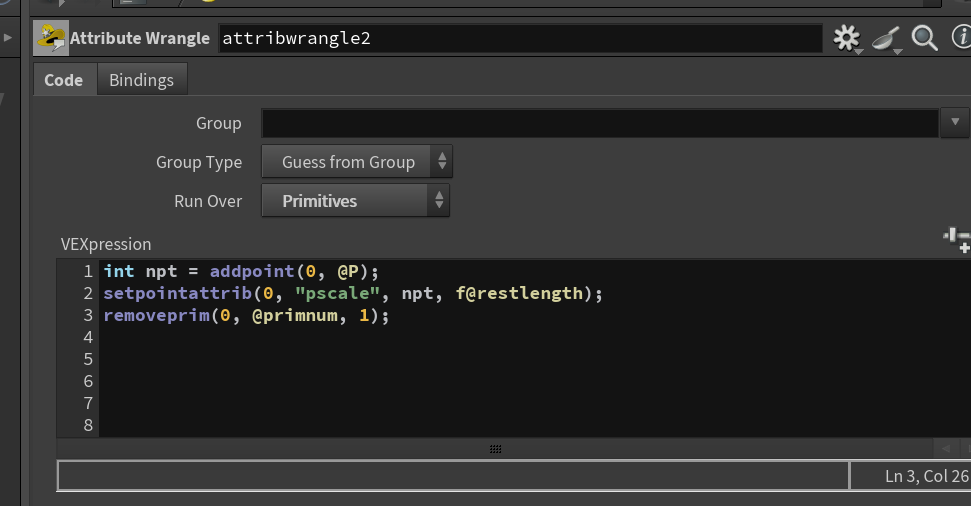Click the Run Over parameter label

(x=208, y=201)
